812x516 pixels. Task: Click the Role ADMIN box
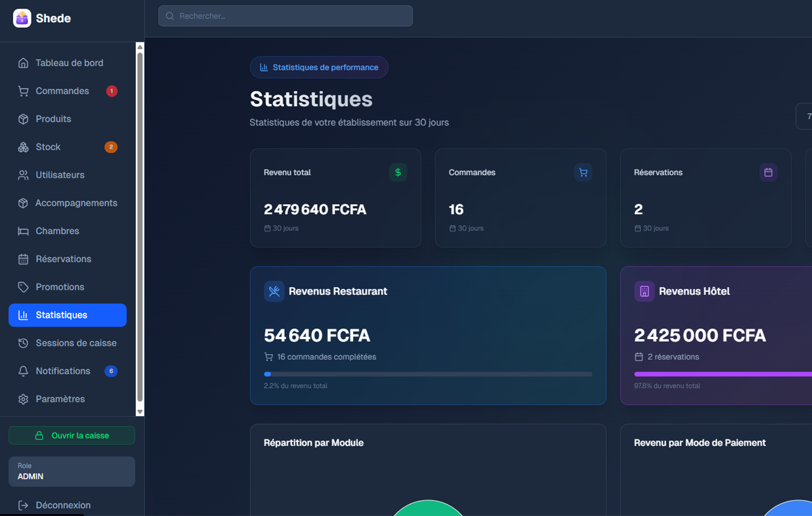tap(72, 471)
